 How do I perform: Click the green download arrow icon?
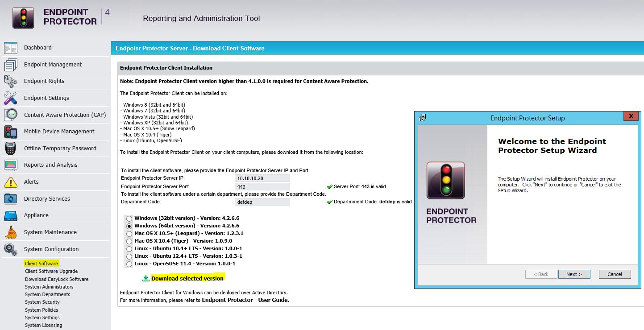click(x=145, y=278)
